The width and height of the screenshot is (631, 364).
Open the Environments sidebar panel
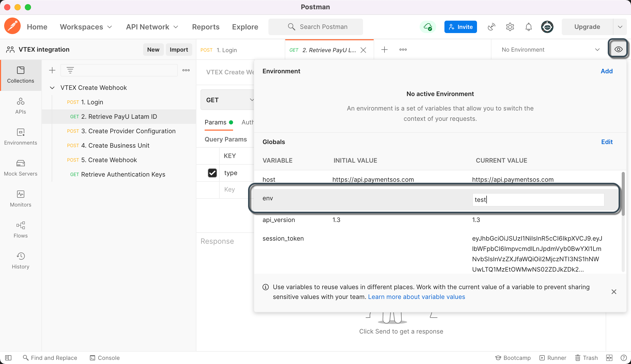pos(21,137)
